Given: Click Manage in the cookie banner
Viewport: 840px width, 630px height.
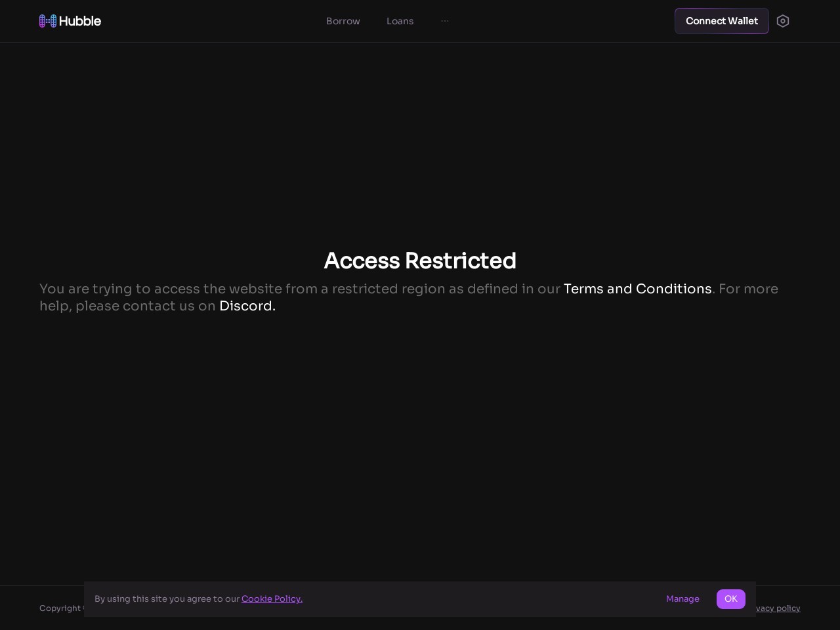Looking at the screenshot, I should 682,598.
